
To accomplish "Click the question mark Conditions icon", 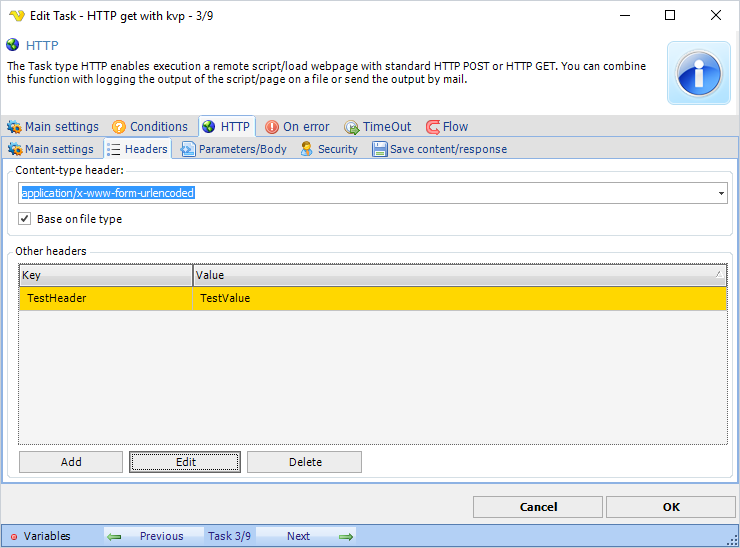I will [x=119, y=127].
